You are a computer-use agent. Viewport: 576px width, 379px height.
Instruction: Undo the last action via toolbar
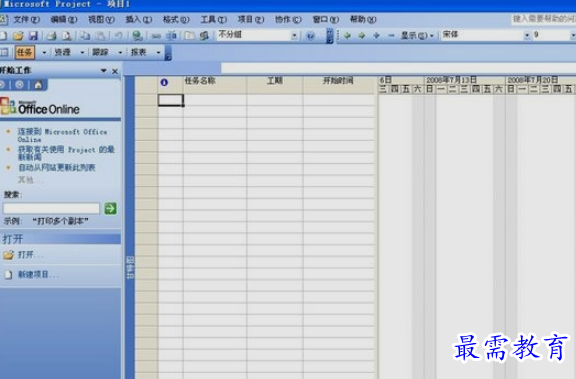[118, 36]
